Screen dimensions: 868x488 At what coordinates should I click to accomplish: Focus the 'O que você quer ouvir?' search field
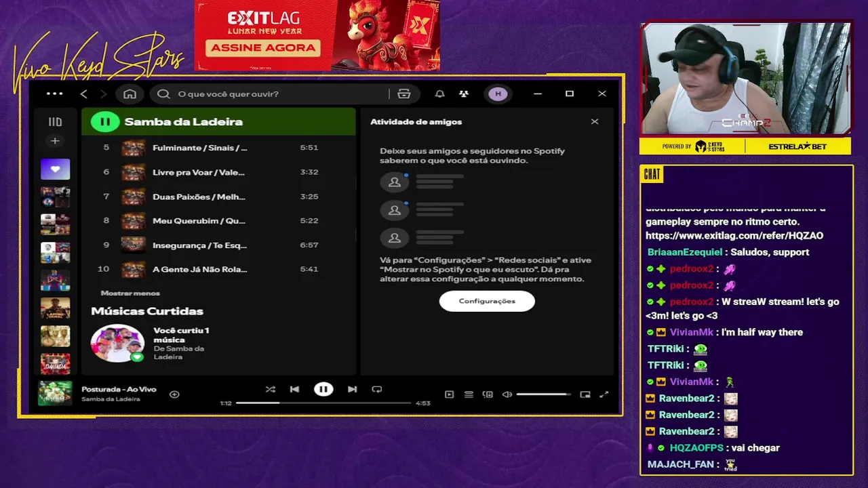point(271,94)
